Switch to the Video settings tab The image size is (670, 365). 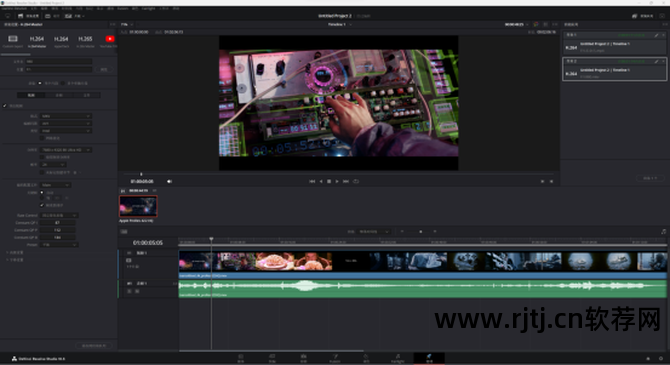click(x=31, y=95)
